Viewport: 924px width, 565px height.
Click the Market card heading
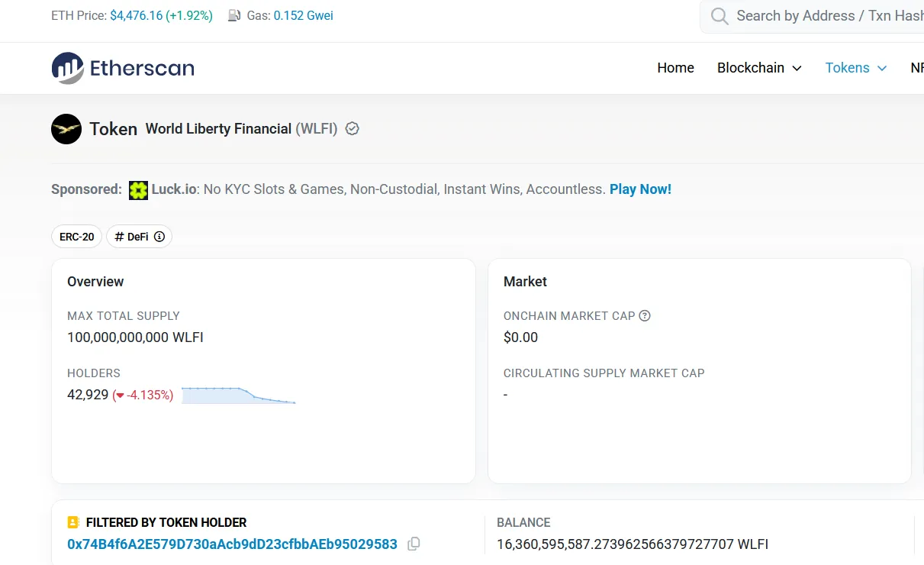[x=525, y=282]
